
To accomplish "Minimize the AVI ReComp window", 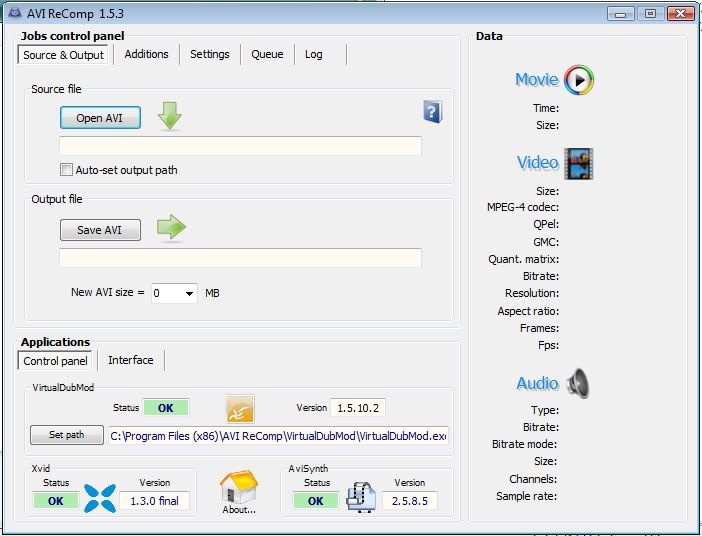I will 621,13.
